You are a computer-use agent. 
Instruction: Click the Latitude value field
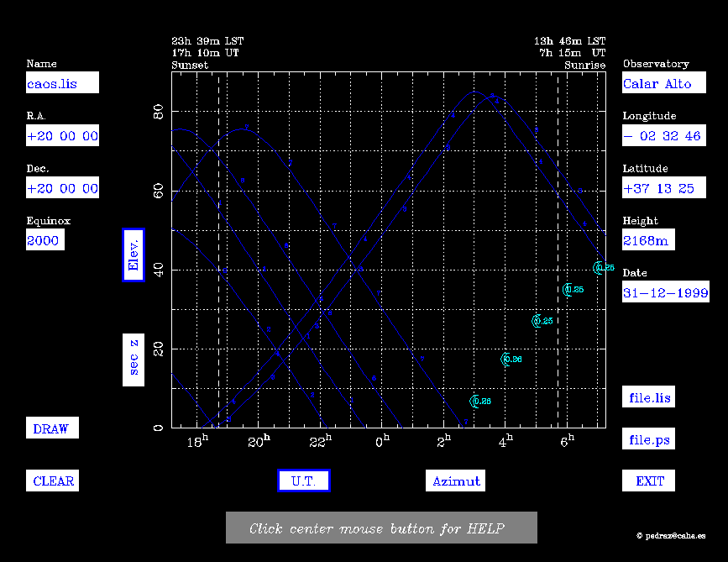tap(658, 187)
